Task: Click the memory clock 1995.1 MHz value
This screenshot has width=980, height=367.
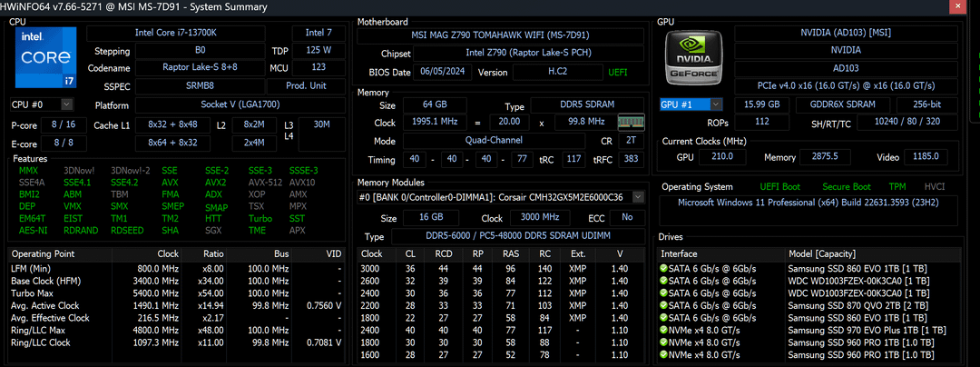Action: (x=435, y=123)
